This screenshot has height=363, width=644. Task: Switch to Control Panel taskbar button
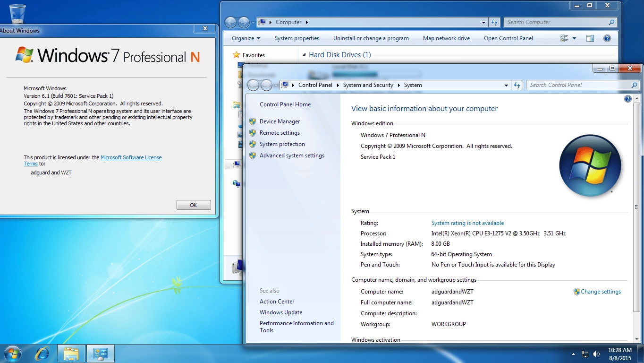click(x=101, y=354)
